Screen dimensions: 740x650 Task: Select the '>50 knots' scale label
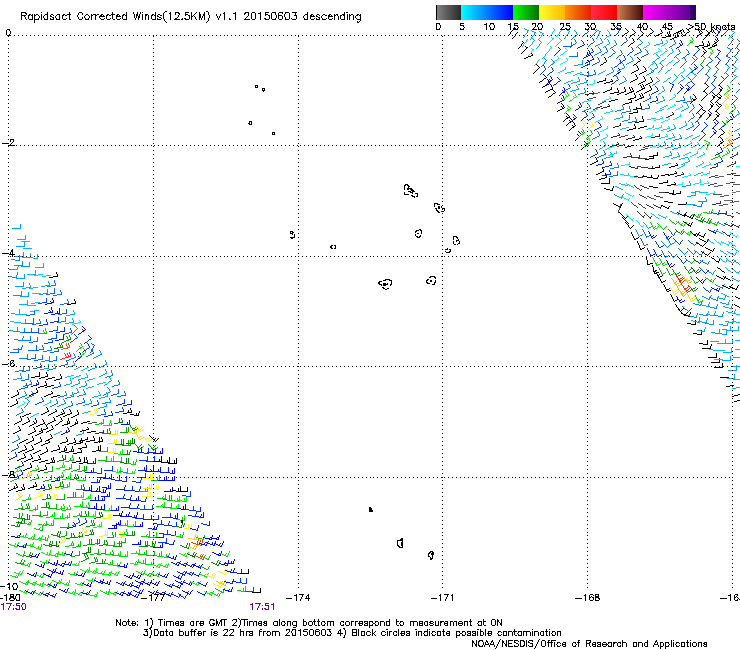pyautogui.click(x=711, y=27)
